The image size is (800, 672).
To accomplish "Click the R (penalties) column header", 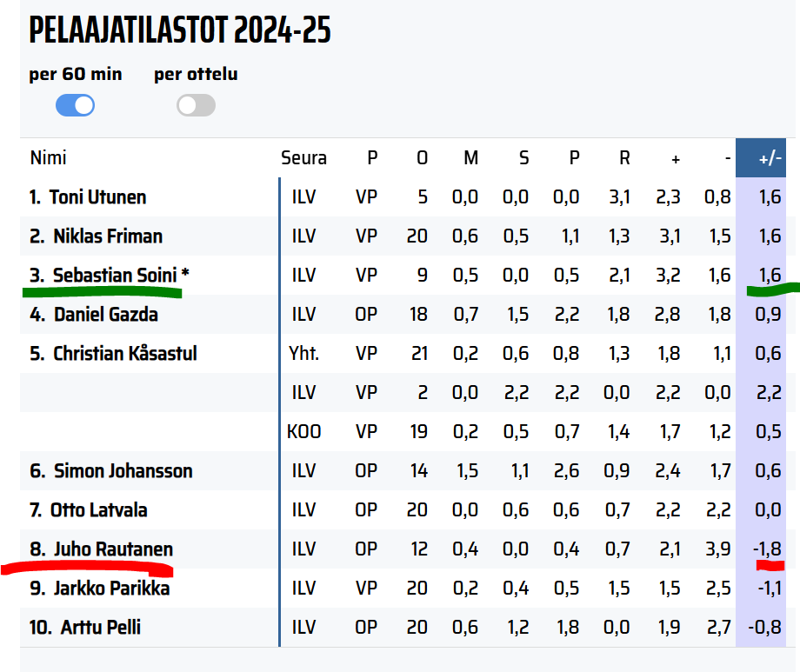I will (x=624, y=158).
